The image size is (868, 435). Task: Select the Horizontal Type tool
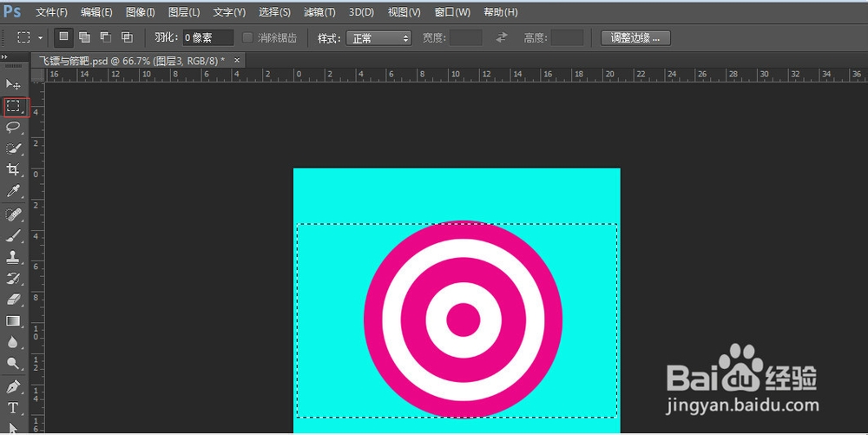click(13, 408)
